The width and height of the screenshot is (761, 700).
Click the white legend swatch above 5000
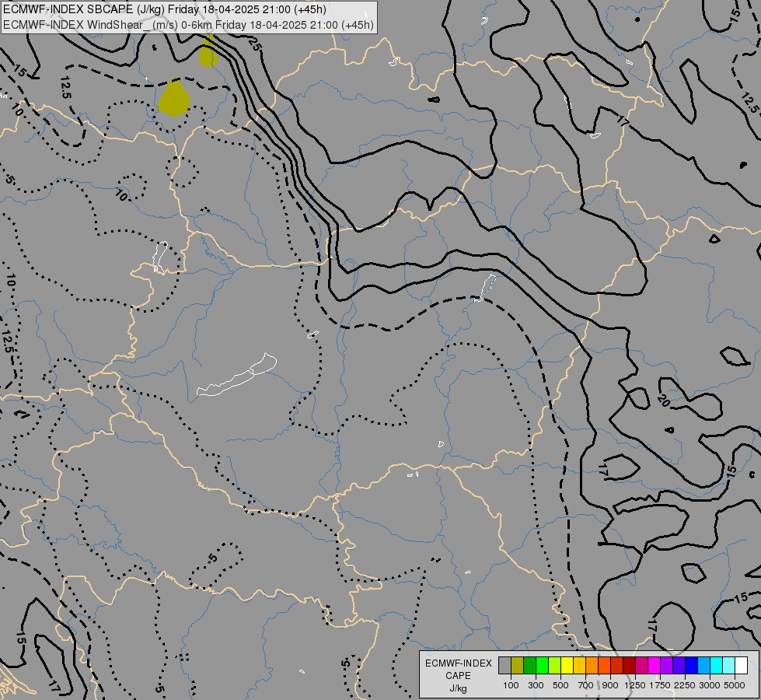point(741,666)
